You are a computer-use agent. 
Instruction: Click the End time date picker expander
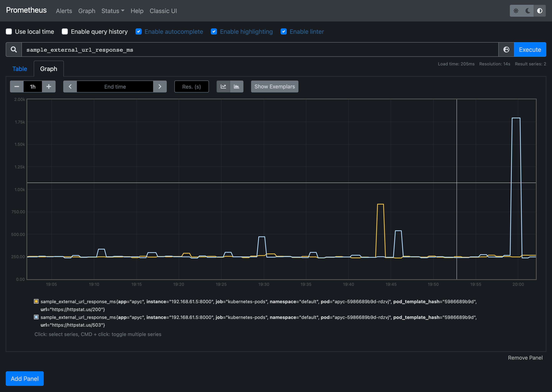click(x=115, y=86)
